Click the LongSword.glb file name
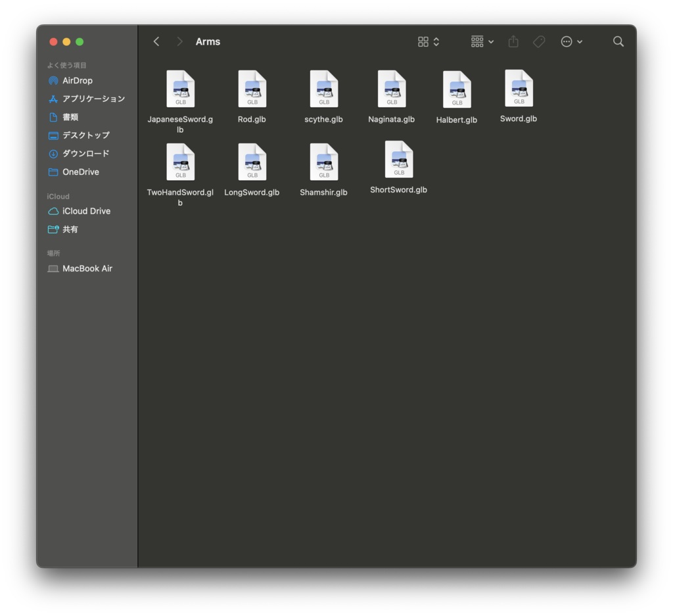 tap(252, 193)
